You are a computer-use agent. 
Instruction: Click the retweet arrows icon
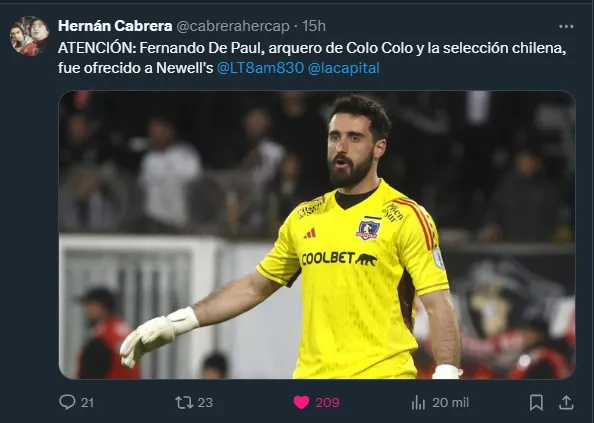184,402
